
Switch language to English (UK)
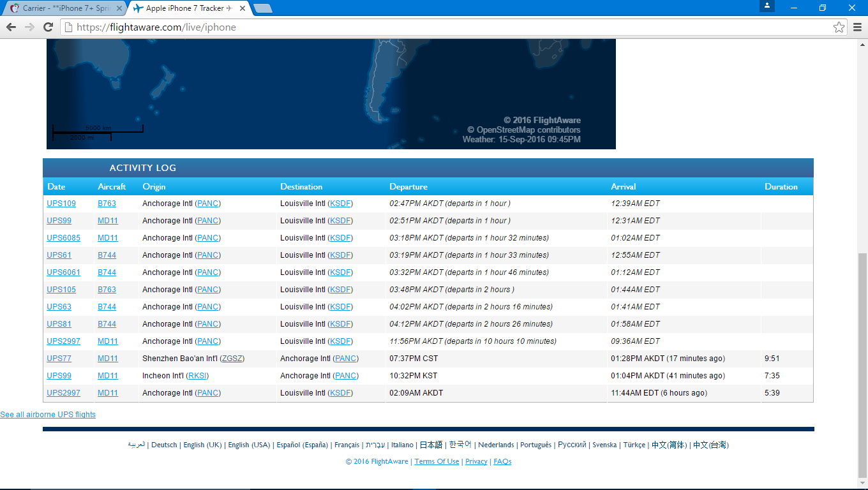pyautogui.click(x=202, y=445)
